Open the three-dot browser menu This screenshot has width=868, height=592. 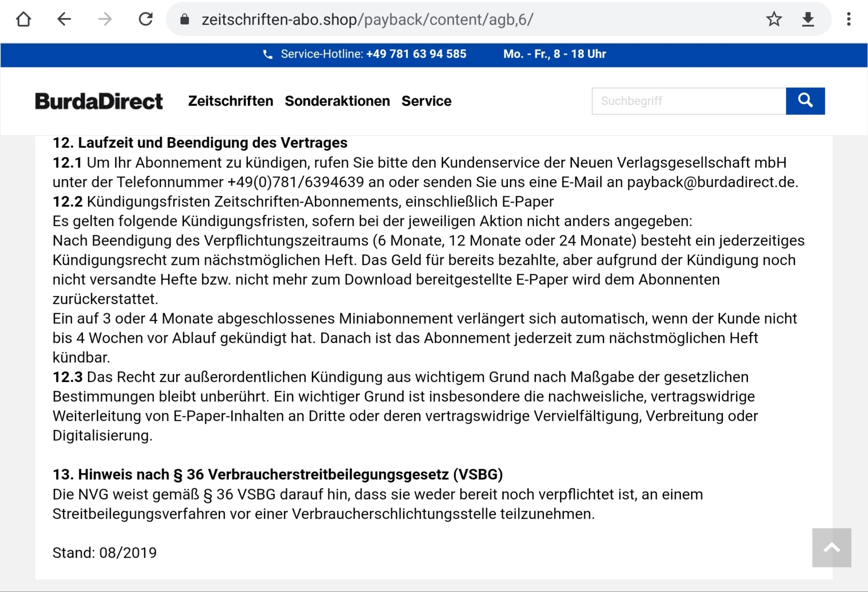pyautogui.click(x=848, y=19)
